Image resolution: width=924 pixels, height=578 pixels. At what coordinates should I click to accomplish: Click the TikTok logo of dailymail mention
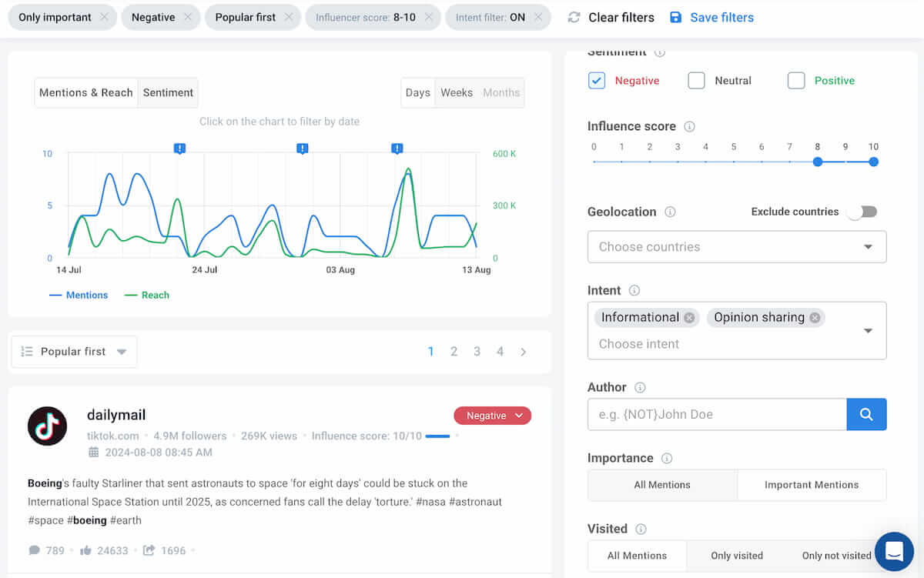click(x=47, y=426)
